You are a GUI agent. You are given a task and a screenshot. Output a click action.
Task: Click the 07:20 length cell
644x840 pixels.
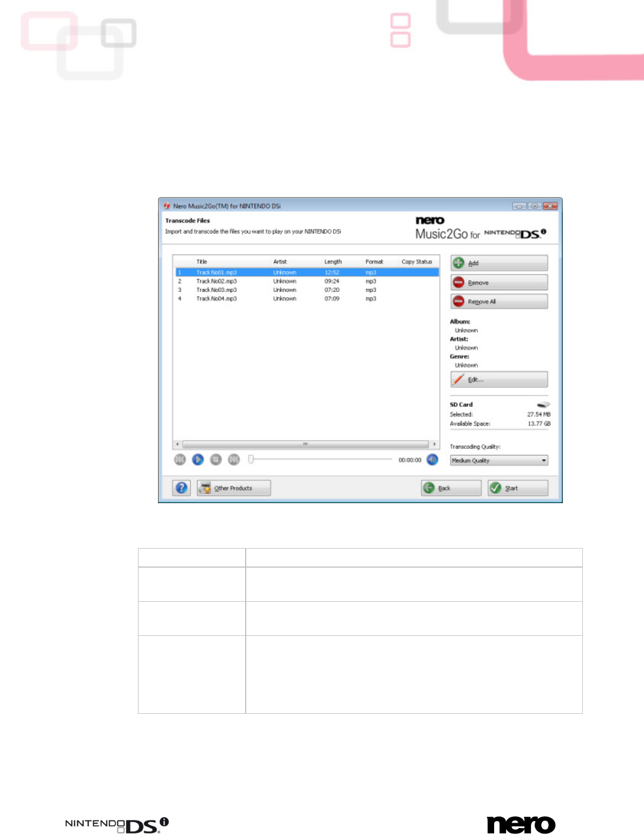(332, 290)
